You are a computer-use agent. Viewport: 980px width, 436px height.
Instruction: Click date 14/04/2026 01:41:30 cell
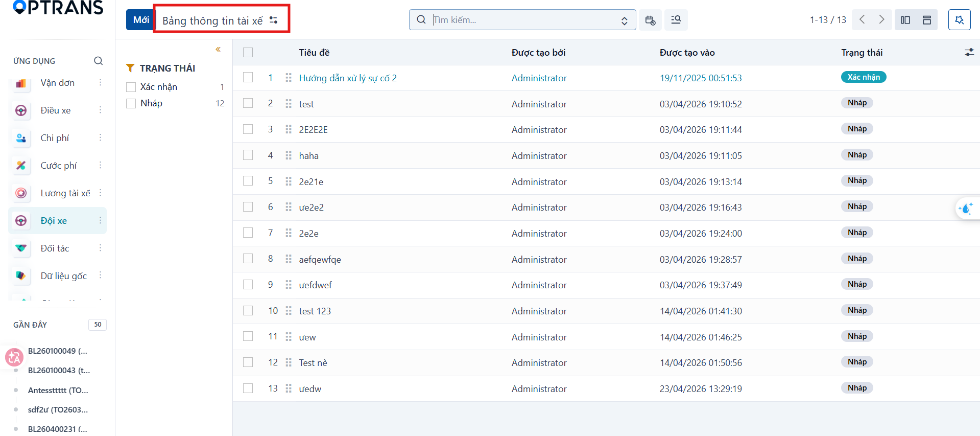pos(701,311)
